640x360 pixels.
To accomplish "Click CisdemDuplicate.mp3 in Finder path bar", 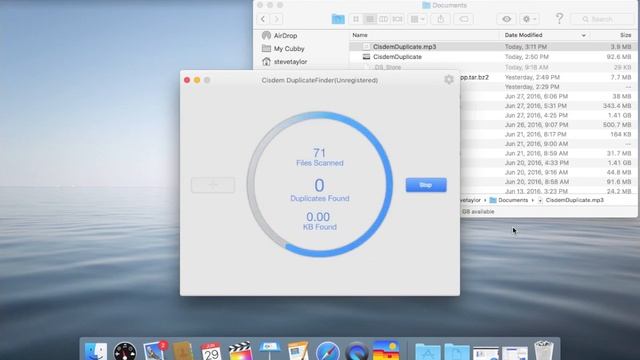I will coord(571,200).
